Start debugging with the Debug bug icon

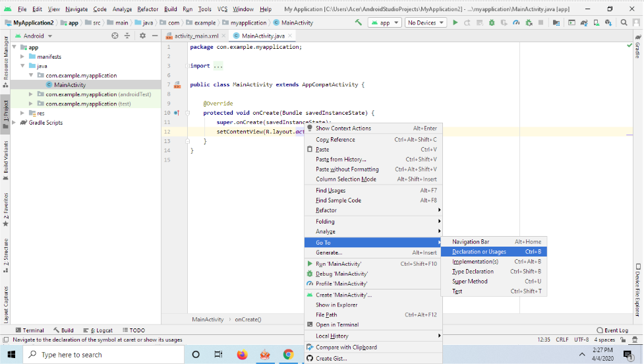click(x=492, y=22)
